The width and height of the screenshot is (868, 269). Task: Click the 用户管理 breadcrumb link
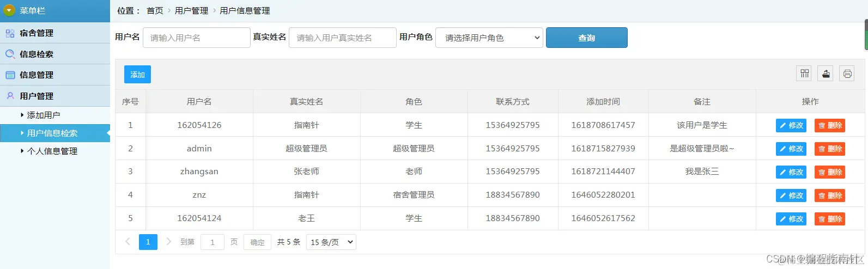pos(192,10)
